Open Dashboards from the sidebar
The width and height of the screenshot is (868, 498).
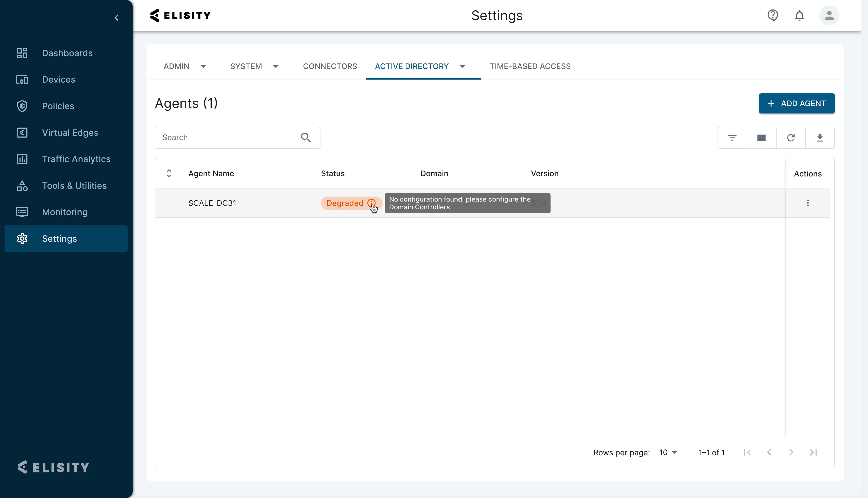pyautogui.click(x=66, y=53)
